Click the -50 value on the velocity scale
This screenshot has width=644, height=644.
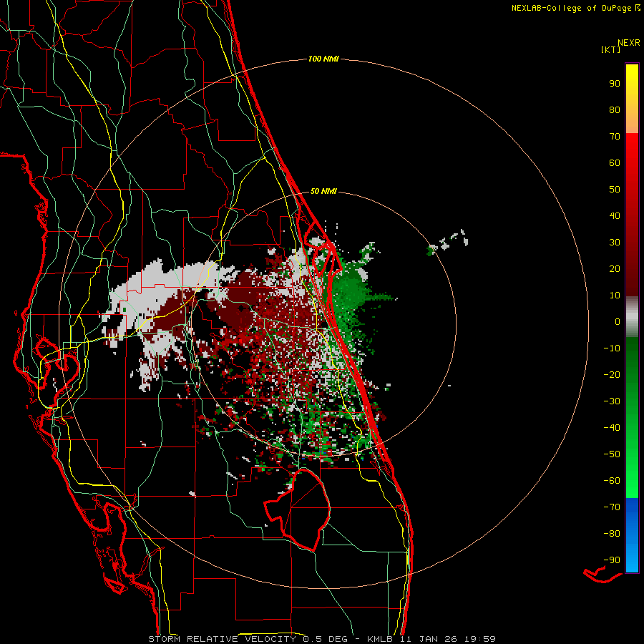pyautogui.click(x=612, y=454)
